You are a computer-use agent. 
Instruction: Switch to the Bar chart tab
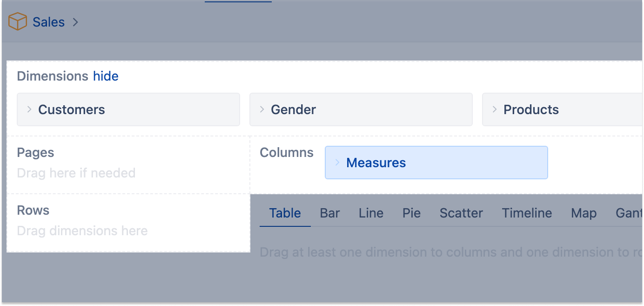click(330, 213)
